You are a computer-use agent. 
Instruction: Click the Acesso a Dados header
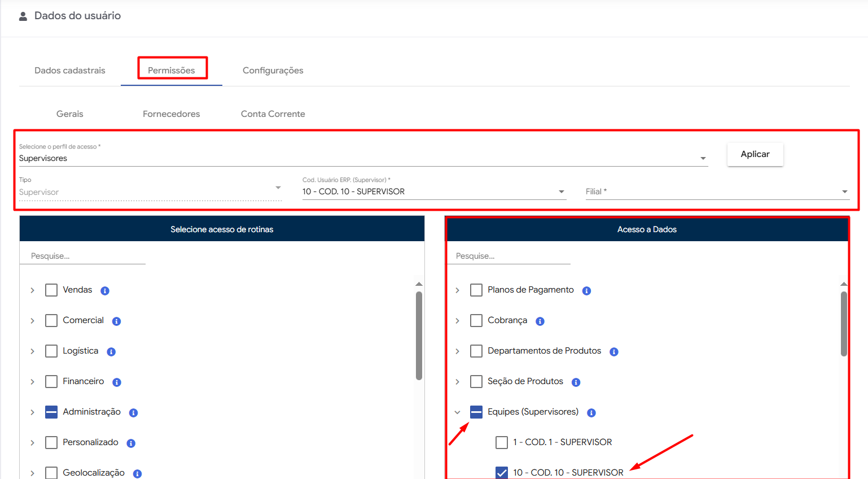click(647, 229)
